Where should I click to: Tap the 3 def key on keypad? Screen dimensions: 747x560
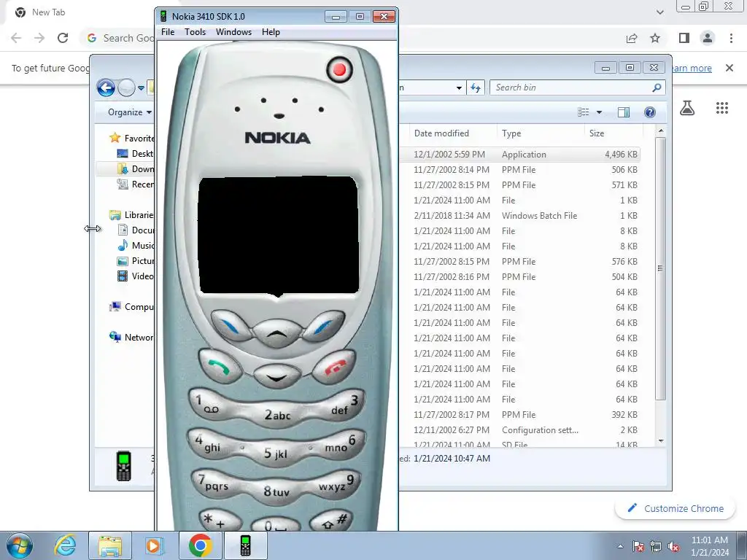(339, 404)
